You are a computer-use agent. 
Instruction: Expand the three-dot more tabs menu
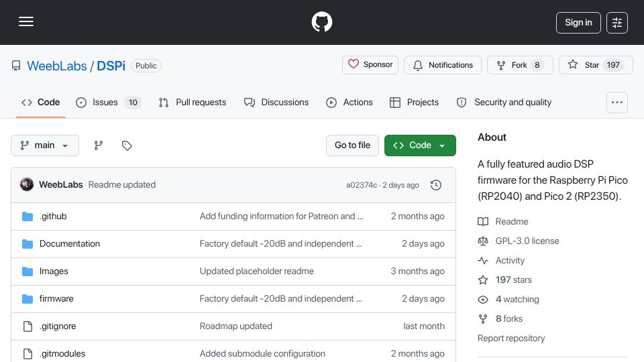click(x=617, y=102)
